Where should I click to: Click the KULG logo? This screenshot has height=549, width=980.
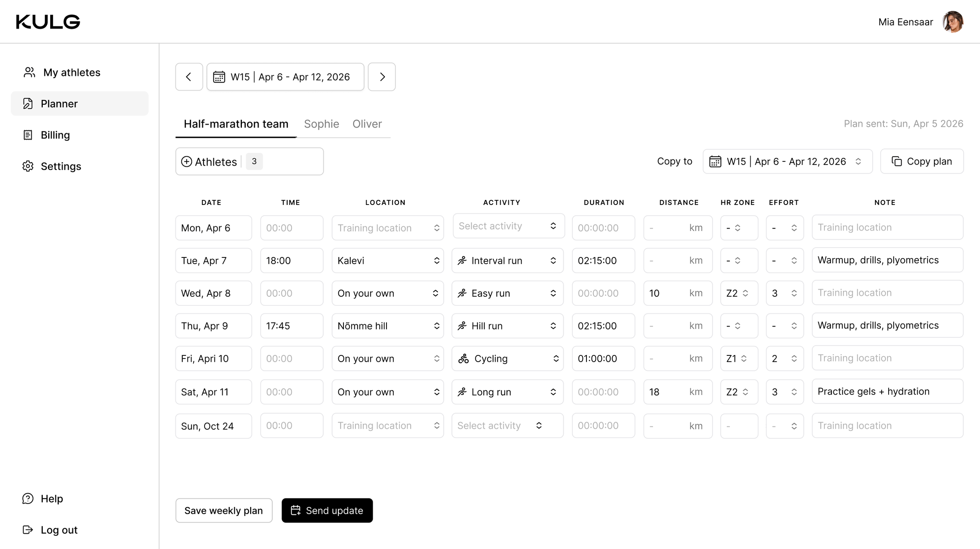tap(48, 22)
